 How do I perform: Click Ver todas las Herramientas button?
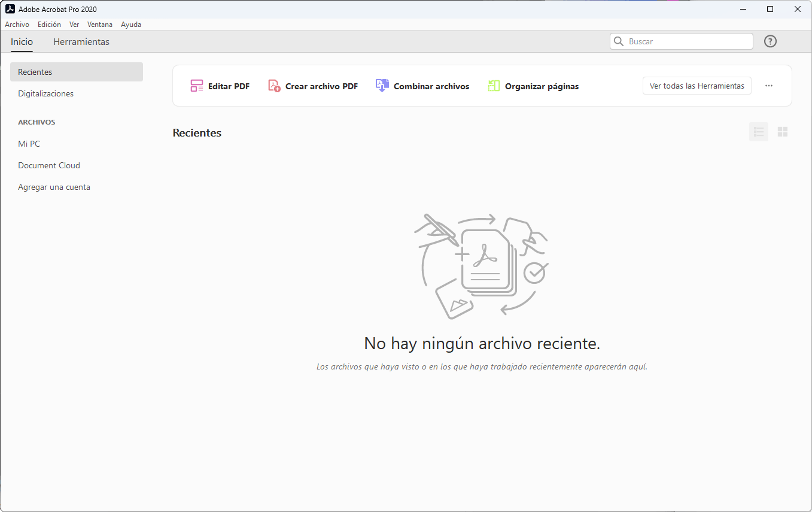tap(697, 86)
